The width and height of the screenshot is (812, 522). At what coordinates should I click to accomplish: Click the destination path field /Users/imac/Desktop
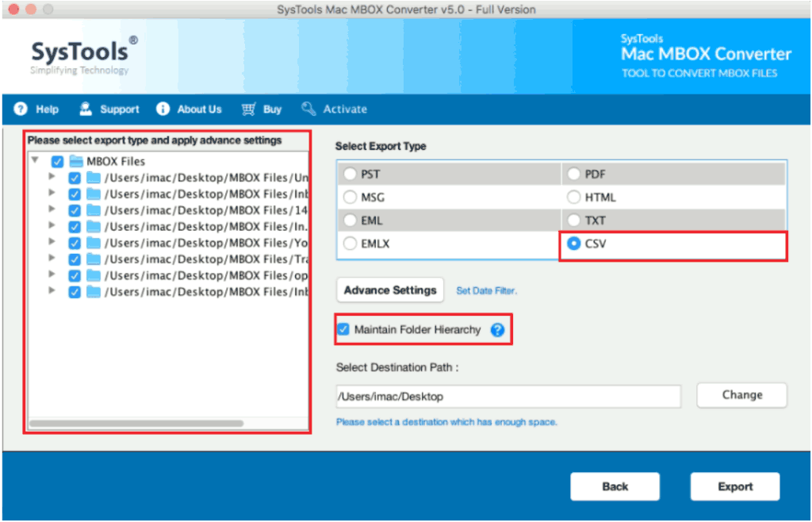pos(508,397)
